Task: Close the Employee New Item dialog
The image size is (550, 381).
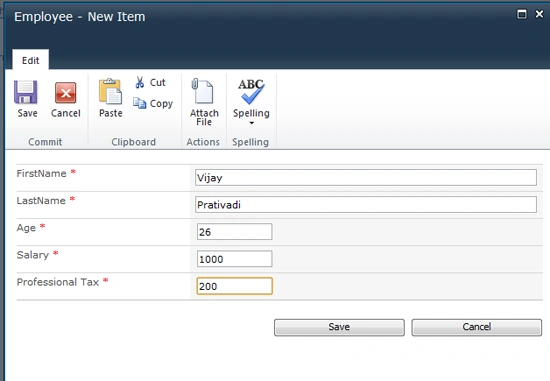Action: click(539, 14)
